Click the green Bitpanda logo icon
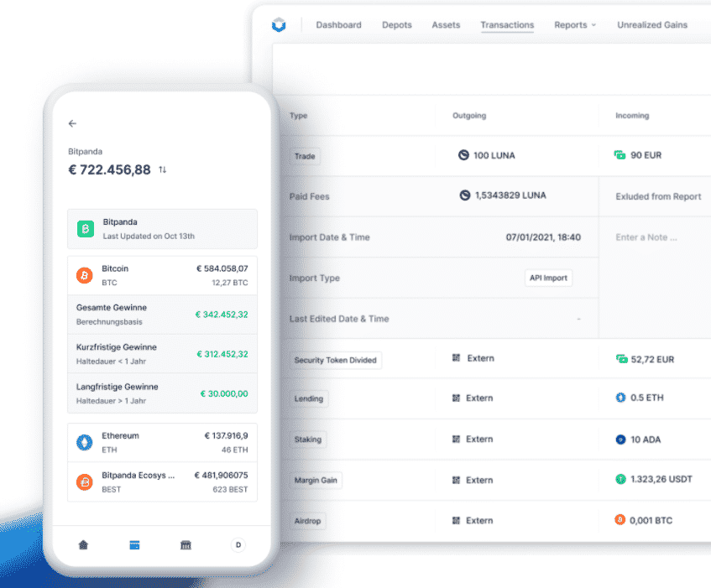This screenshot has height=588, width=711. coord(86,229)
